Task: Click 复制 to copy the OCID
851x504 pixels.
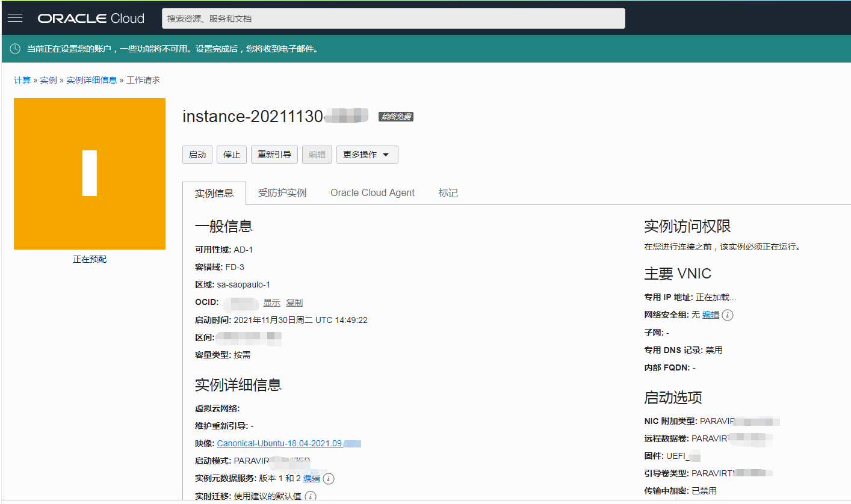Action: (x=294, y=303)
